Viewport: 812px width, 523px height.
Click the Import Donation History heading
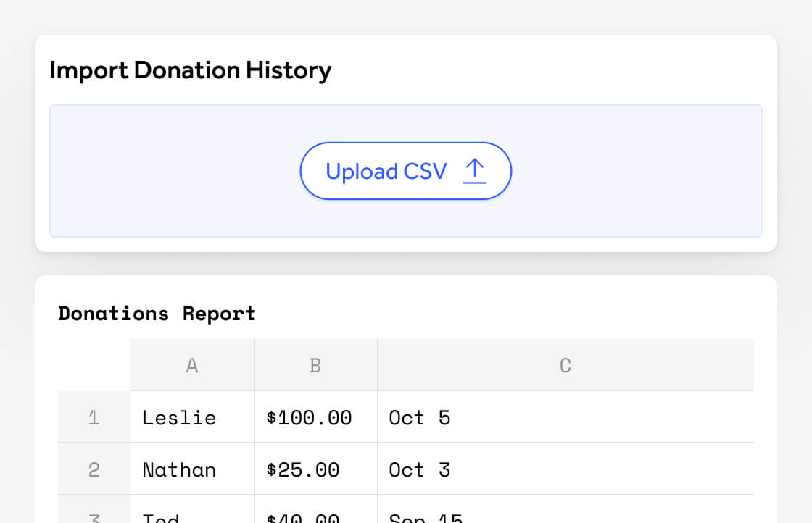pyautogui.click(x=190, y=70)
